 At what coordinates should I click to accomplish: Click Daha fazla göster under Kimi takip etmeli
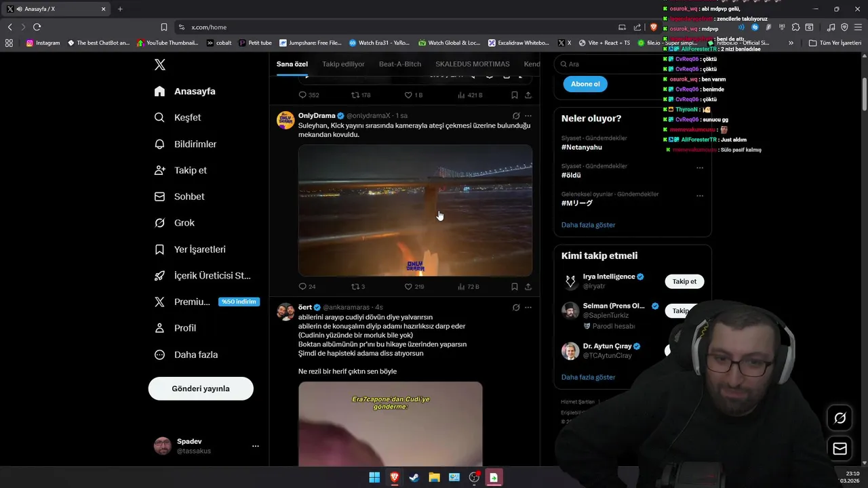[x=588, y=378]
